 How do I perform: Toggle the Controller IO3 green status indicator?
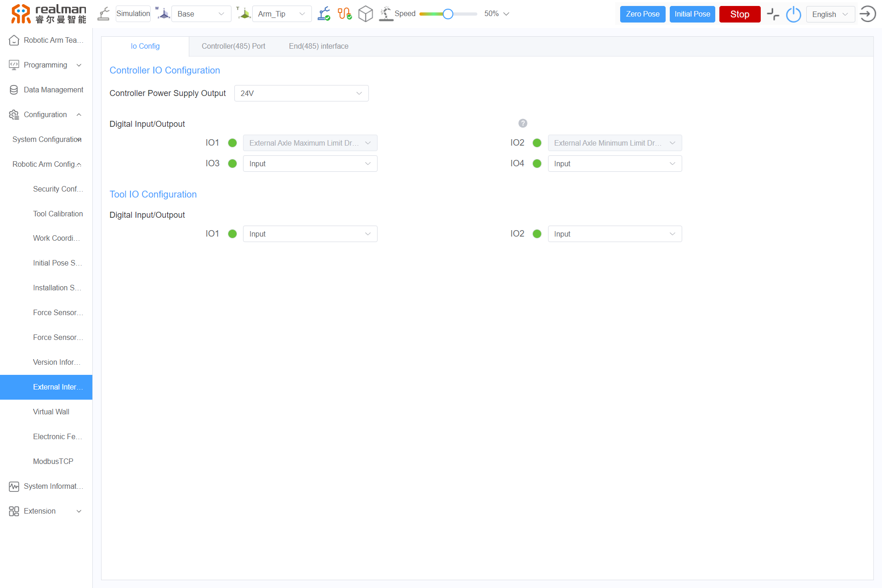click(x=232, y=164)
